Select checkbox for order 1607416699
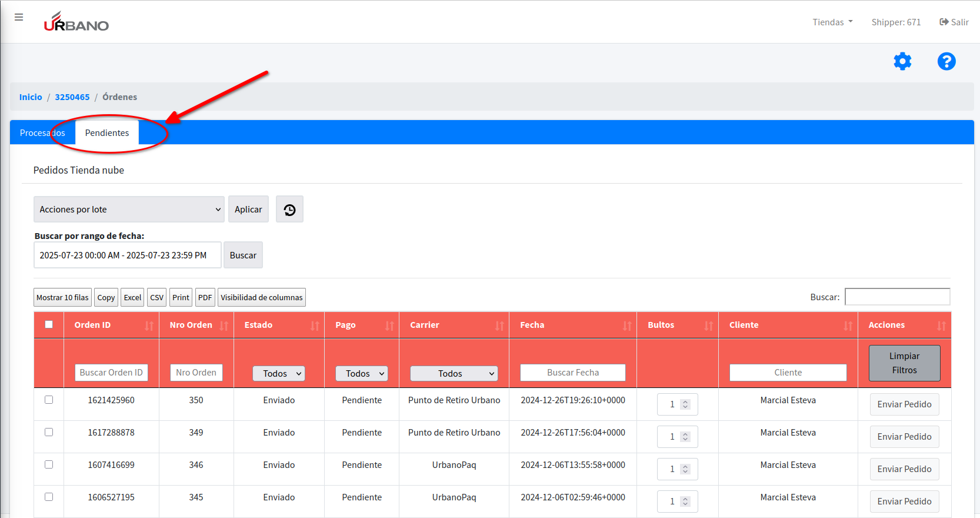This screenshot has width=980, height=518. (x=49, y=464)
